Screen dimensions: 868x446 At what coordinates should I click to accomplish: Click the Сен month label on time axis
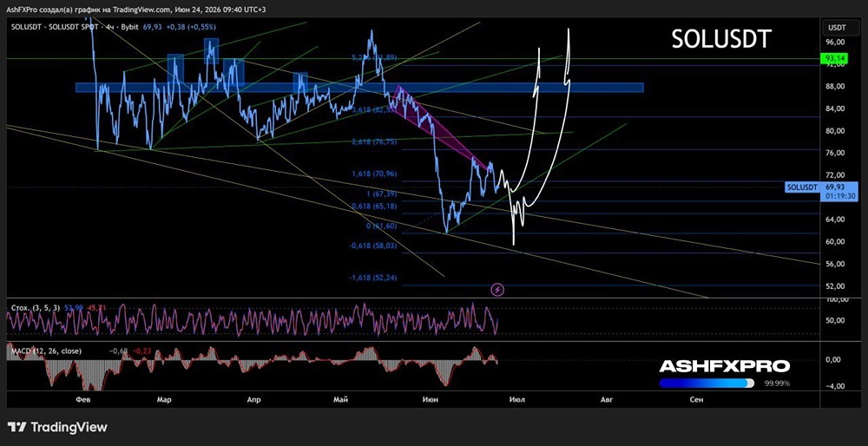pyautogui.click(x=696, y=398)
